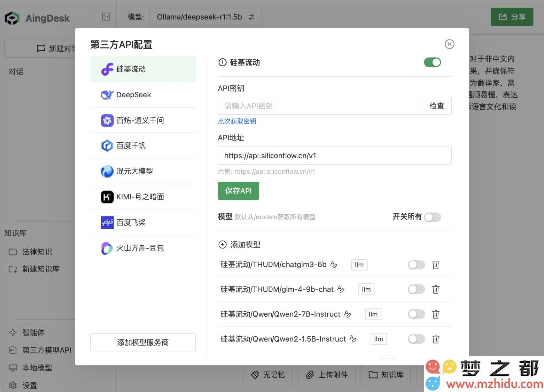The width and height of the screenshot is (544, 392).
Task: Open 设置 in sidebar
Action: point(23,385)
